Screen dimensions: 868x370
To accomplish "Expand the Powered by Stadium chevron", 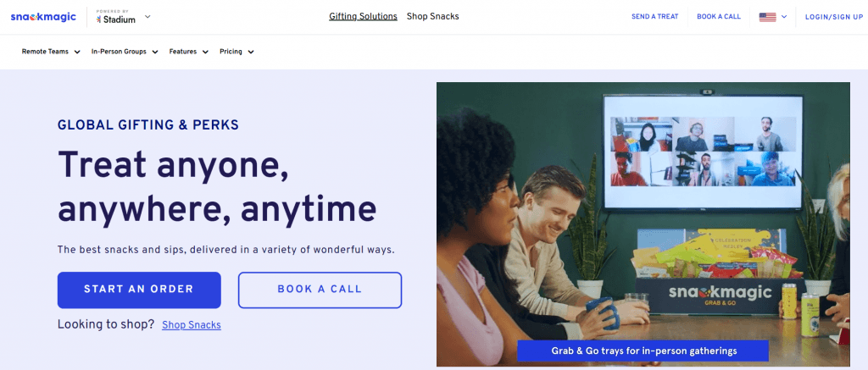I will tap(147, 17).
